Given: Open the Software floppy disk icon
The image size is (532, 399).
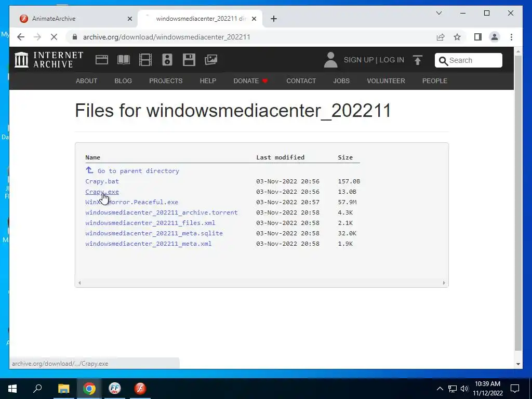Looking at the screenshot, I should [189, 60].
